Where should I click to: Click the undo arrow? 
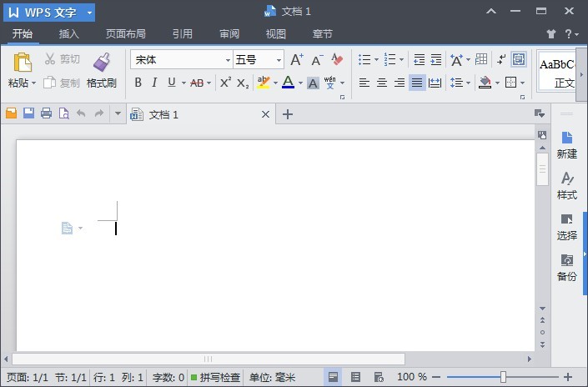[x=81, y=113]
